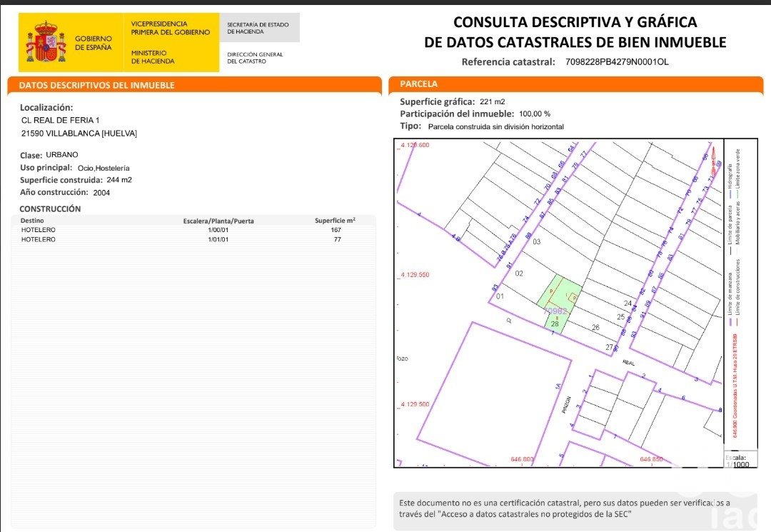Click the red north arrow on the map
Viewport: 771px width, 532px height.
[714, 162]
